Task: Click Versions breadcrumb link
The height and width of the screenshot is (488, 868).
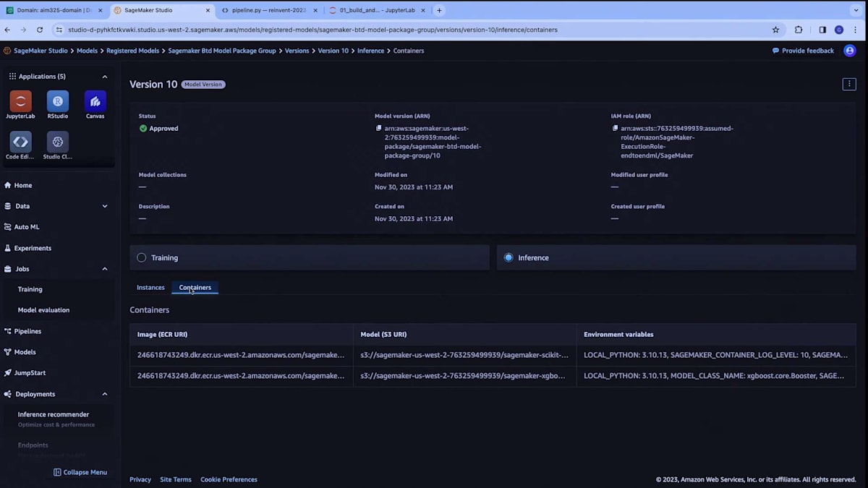Action: [297, 51]
